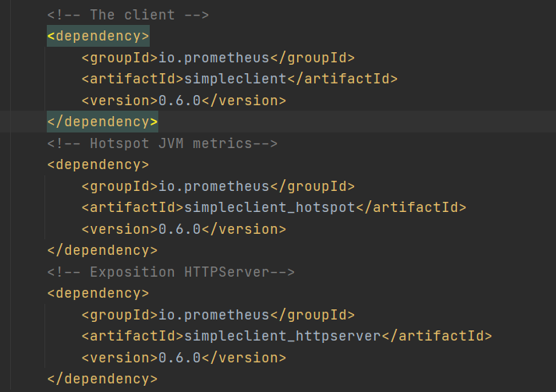
Task: Click the version line under simpleclient_hotspot
Action: pos(184,229)
